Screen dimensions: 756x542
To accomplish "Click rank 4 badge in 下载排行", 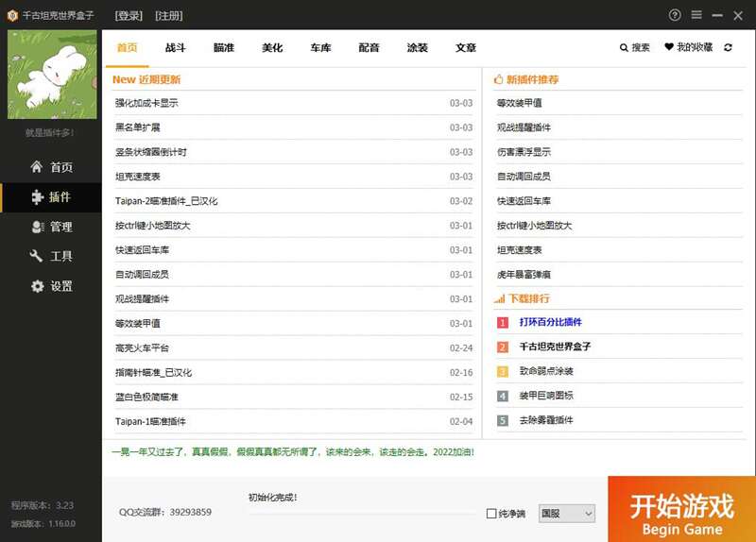I will (503, 396).
